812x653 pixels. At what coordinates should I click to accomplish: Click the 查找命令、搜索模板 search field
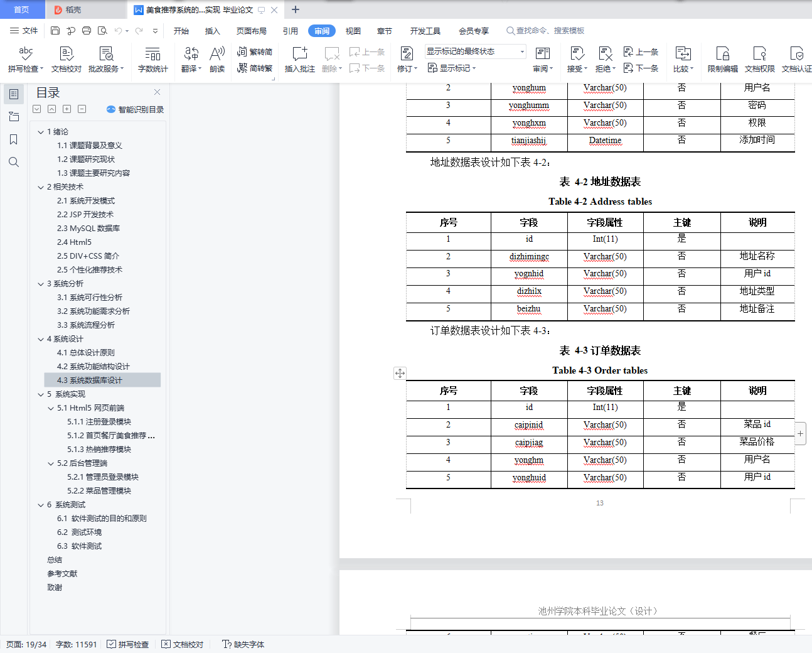pos(545,31)
